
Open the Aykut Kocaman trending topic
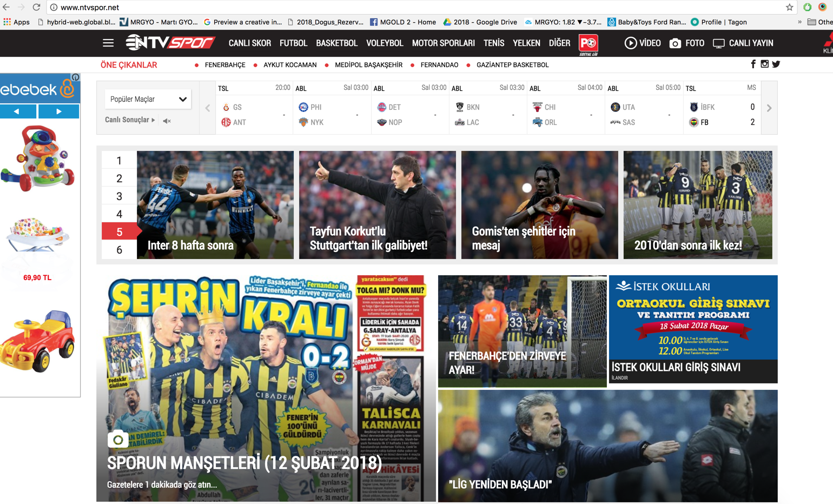290,65
